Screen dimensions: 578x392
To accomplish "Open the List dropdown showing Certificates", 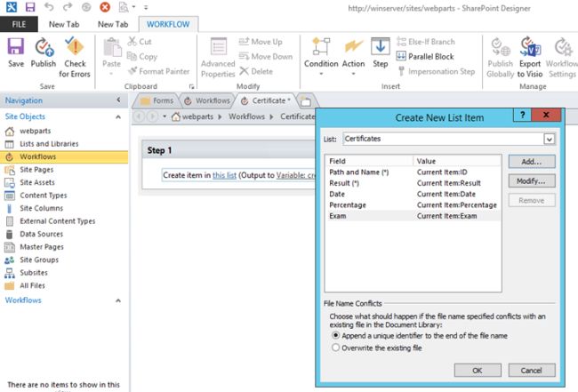I will coord(550,139).
